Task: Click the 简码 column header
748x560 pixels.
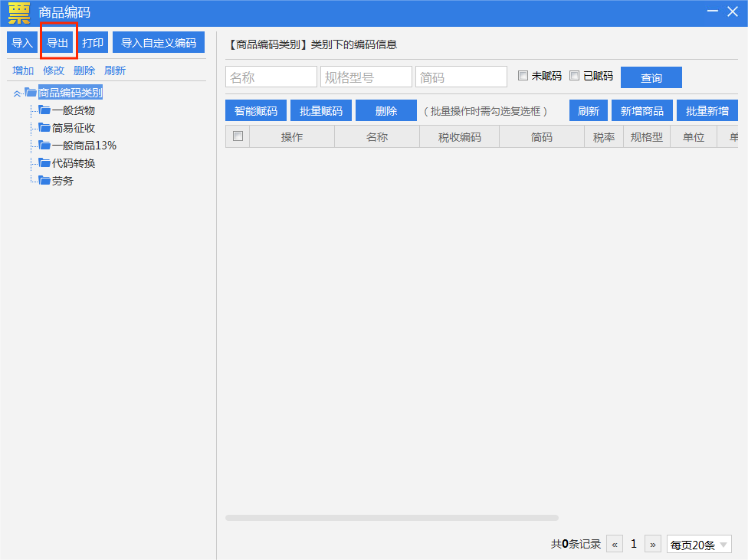Action: point(542,137)
